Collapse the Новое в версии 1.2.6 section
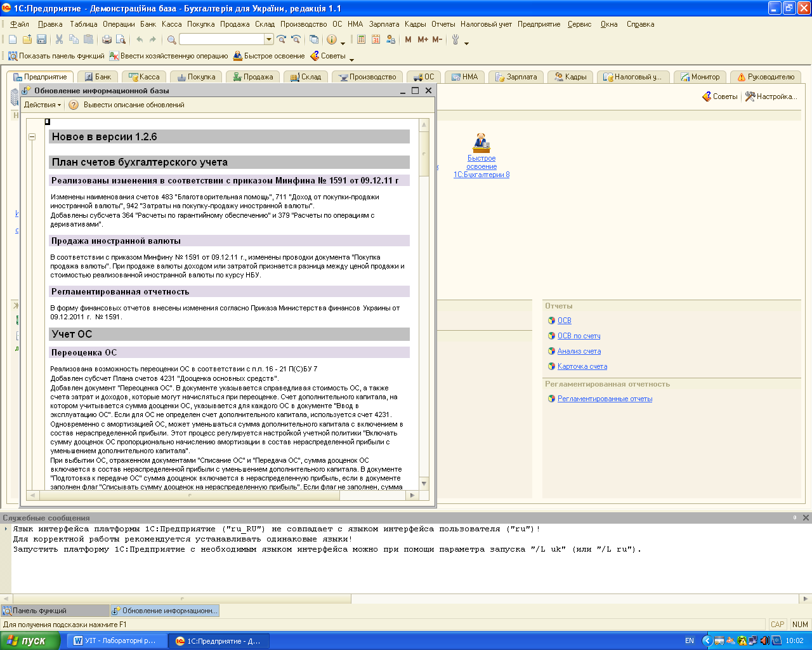Image resolution: width=812 pixels, height=650 pixels. pyautogui.click(x=32, y=136)
